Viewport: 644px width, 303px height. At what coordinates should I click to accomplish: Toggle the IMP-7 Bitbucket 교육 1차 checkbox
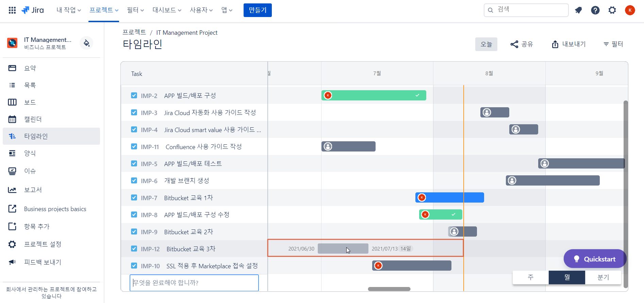(x=134, y=197)
